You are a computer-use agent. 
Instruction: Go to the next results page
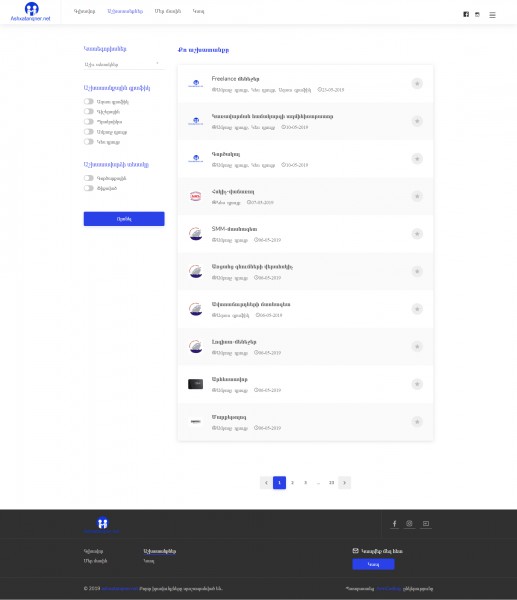tap(344, 483)
